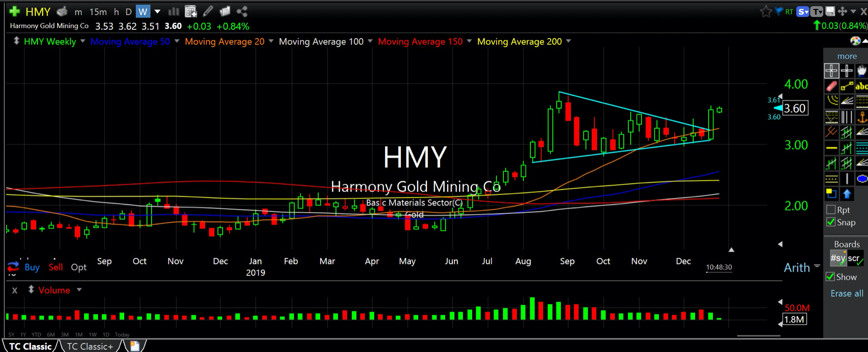Image resolution: width=868 pixels, height=352 pixels.
Task: Click the Buy button
Action: point(32,267)
